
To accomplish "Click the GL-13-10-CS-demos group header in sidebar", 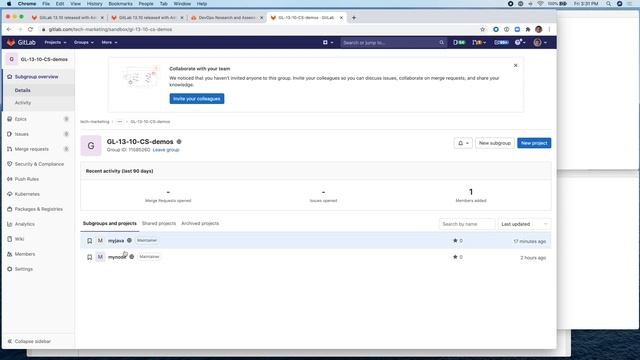I will click(x=38, y=60).
